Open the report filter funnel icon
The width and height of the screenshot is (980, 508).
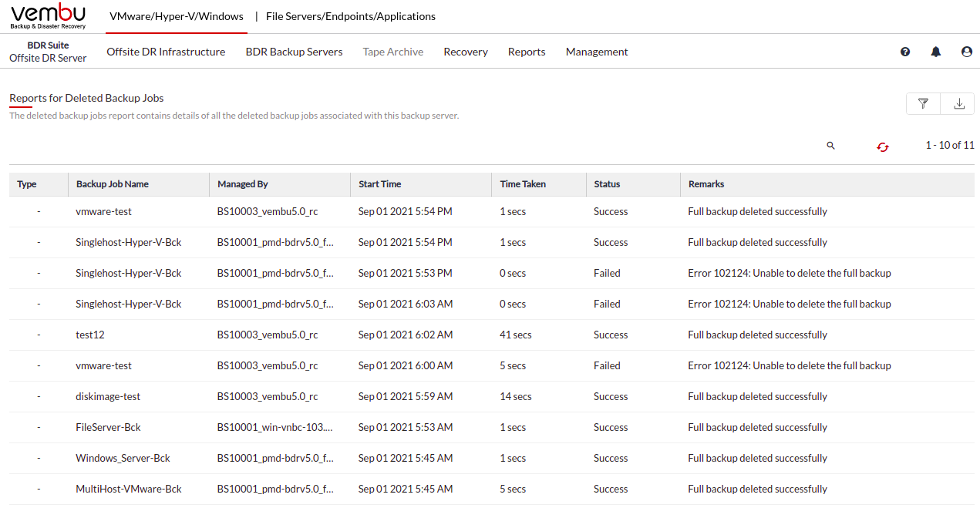[x=923, y=103]
